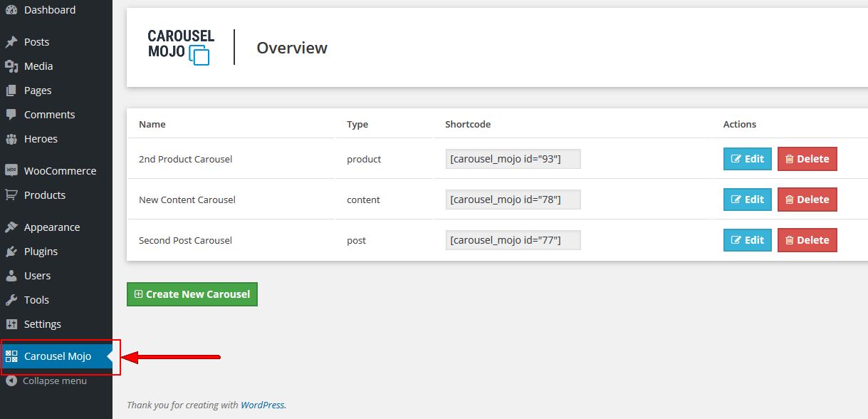Click the Comments bubble icon

tap(11, 115)
